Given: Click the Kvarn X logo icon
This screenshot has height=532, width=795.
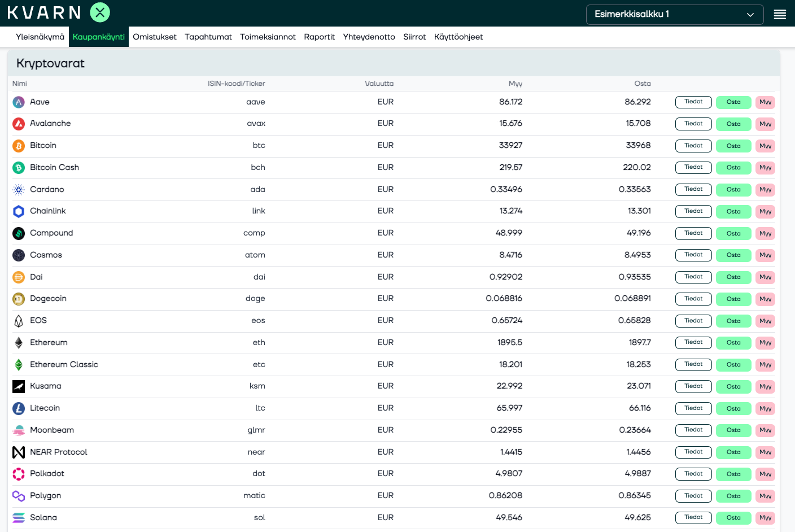Looking at the screenshot, I should [100, 12].
